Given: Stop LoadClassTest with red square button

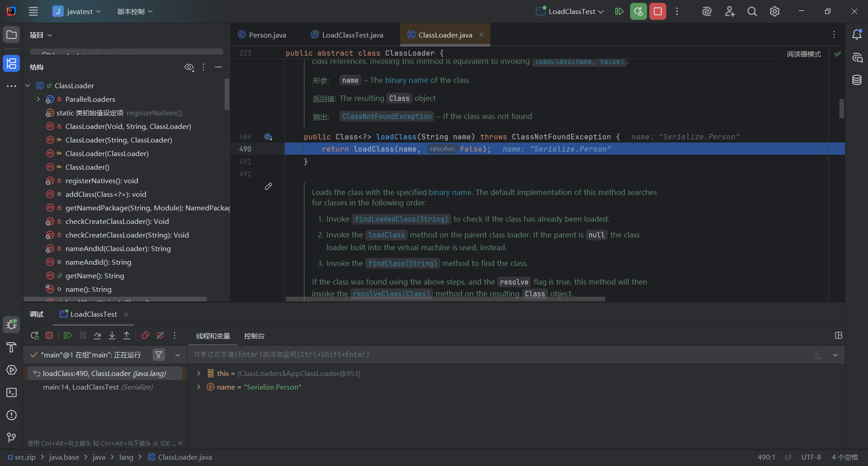Looking at the screenshot, I should (x=658, y=11).
